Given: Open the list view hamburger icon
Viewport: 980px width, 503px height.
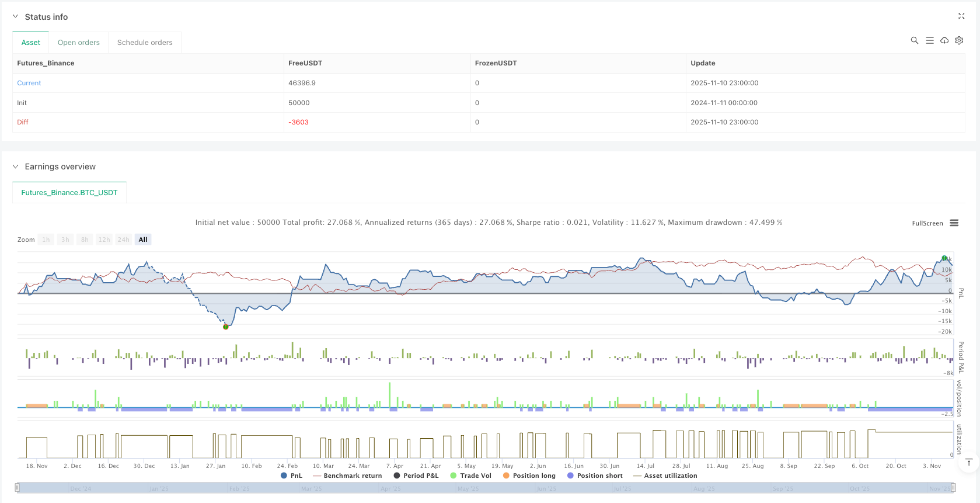Looking at the screenshot, I should pyautogui.click(x=930, y=40).
